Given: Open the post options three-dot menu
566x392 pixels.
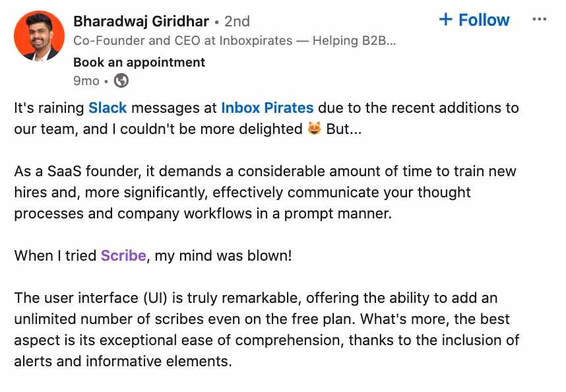Looking at the screenshot, I should pos(540,20).
